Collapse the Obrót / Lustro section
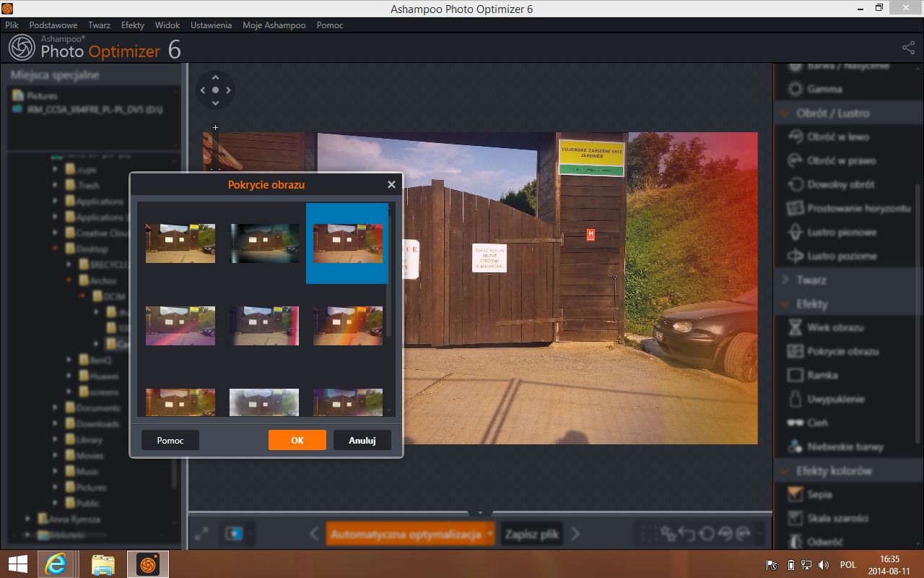Screen dimensions: 924x578 point(785,113)
